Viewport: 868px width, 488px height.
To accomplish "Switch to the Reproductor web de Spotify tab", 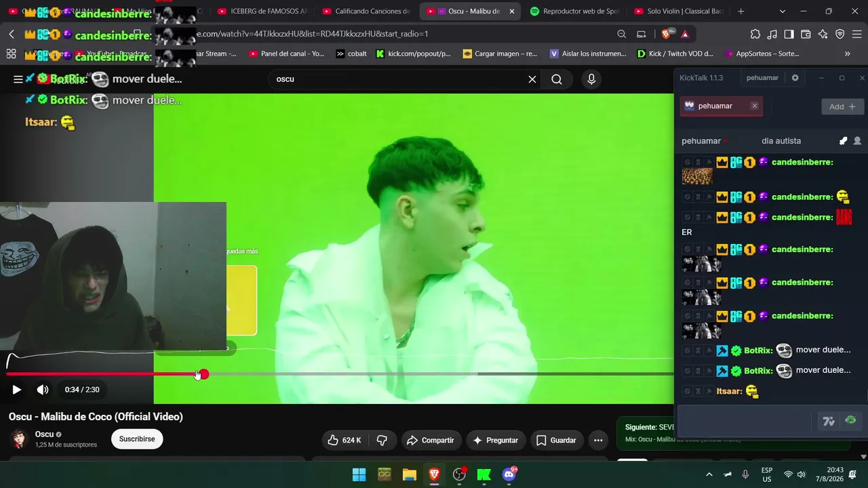I will click(x=574, y=12).
